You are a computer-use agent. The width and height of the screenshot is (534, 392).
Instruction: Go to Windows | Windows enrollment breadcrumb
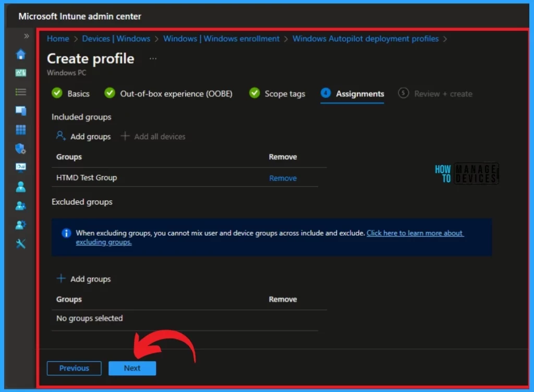(x=221, y=39)
